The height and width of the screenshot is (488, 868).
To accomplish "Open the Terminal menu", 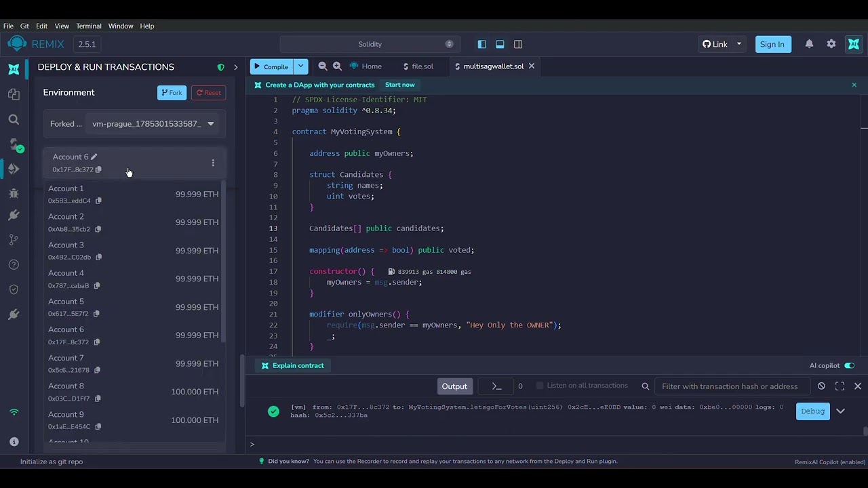I will click(x=89, y=26).
